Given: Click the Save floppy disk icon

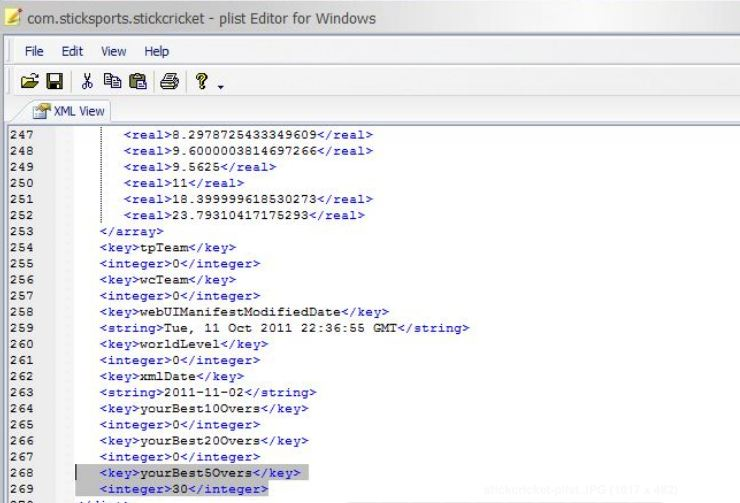Looking at the screenshot, I should pos(56,82).
